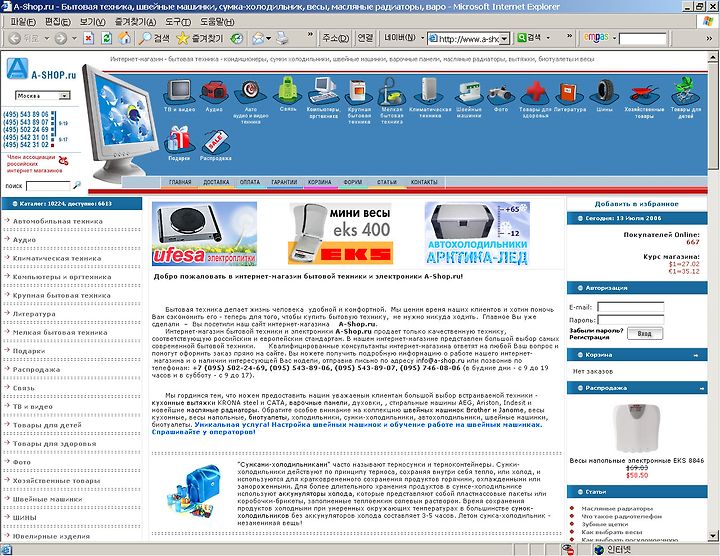Open the kids goods stroller icon
This screenshot has width=720, height=556.
[685, 90]
